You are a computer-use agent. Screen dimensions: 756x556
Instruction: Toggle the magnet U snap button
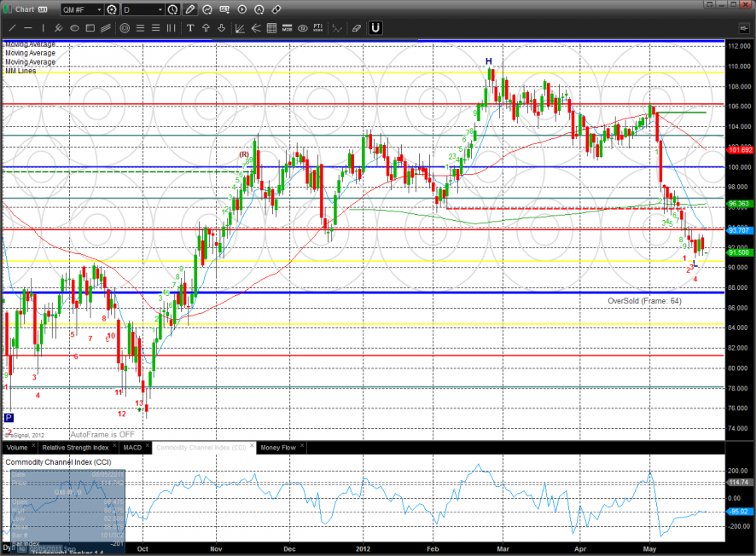point(375,27)
